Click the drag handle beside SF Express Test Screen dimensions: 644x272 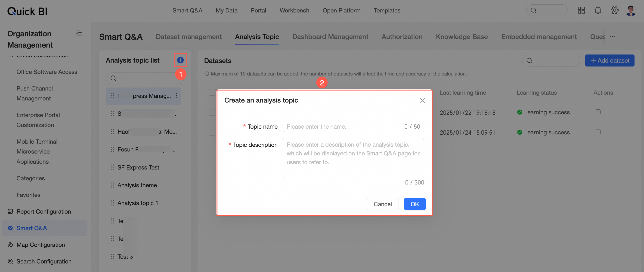point(112,167)
